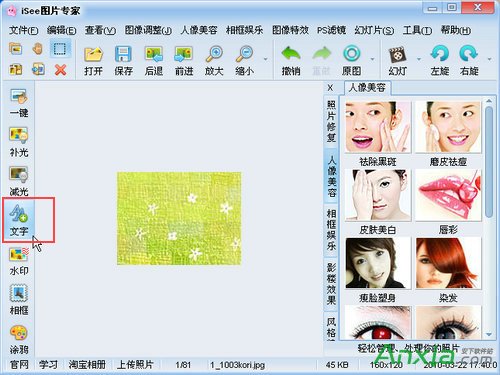This screenshot has width=500, height=375.
Task: Open the 文字 text tool
Action: (19, 221)
